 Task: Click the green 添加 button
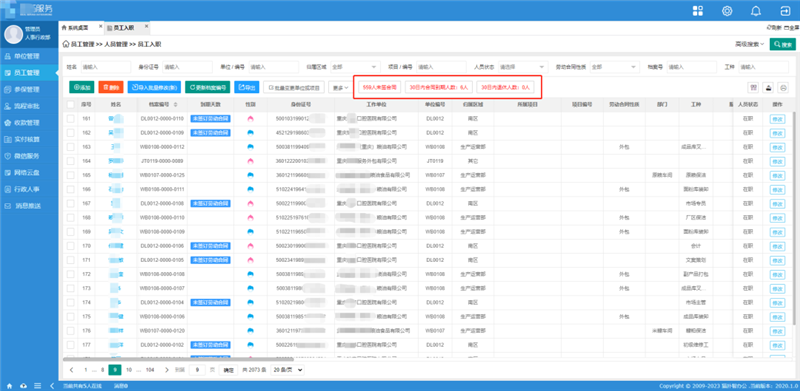(82, 88)
